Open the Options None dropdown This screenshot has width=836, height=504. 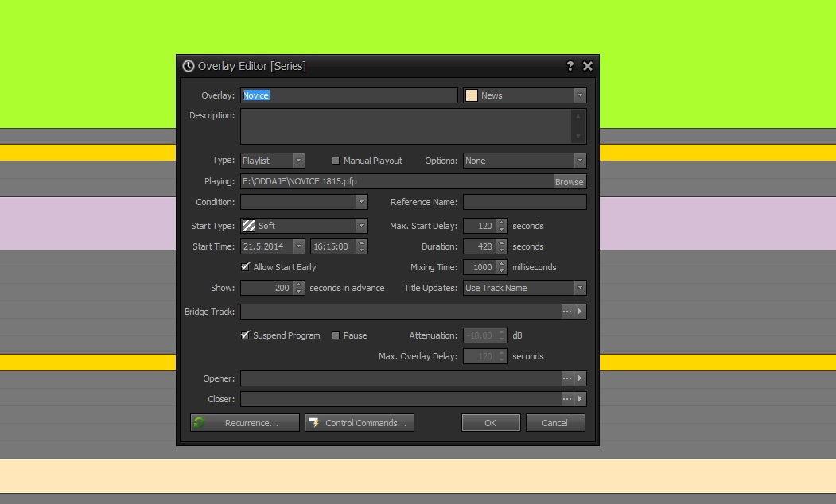580,161
